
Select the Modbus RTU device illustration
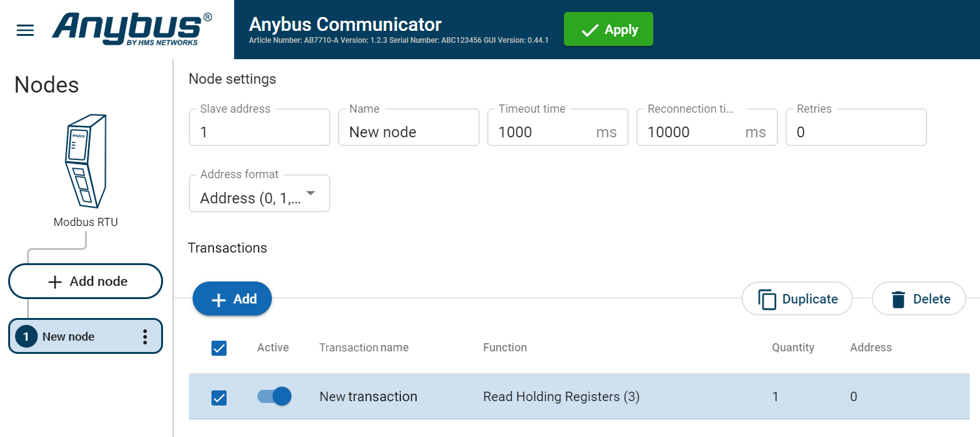coord(85,161)
